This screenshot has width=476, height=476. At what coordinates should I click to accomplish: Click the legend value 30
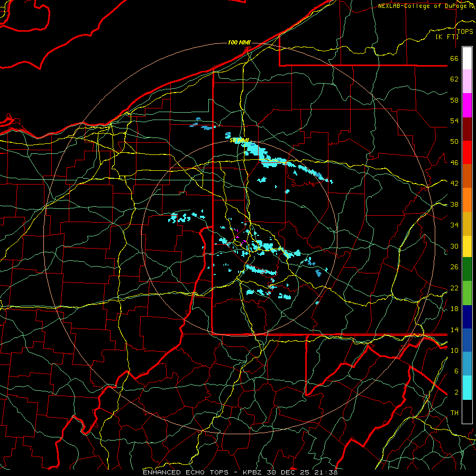tap(454, 246)
